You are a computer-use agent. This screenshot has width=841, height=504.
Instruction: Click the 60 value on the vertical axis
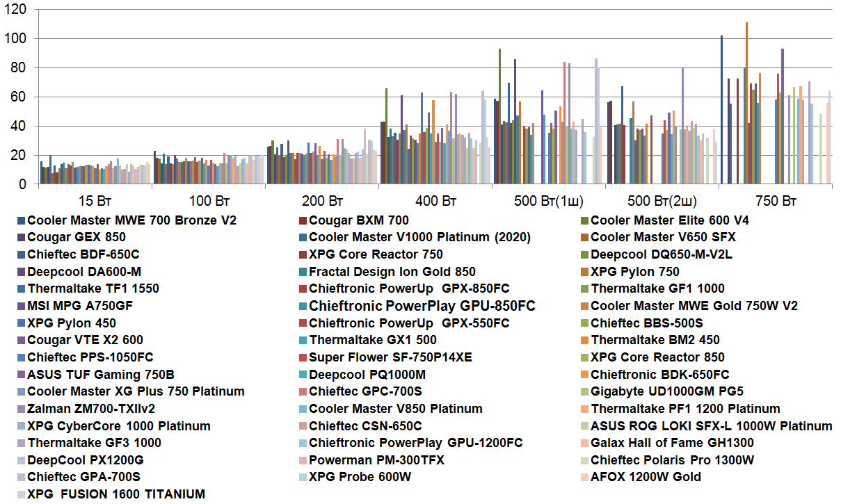click(x=20, y=97)
